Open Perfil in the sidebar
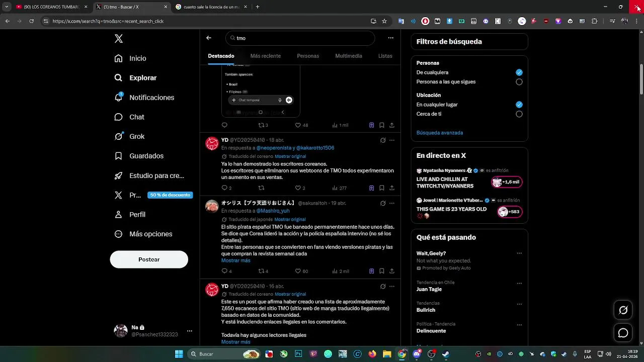The width and height of the screenshot is (644, 362). coord(130,214)
